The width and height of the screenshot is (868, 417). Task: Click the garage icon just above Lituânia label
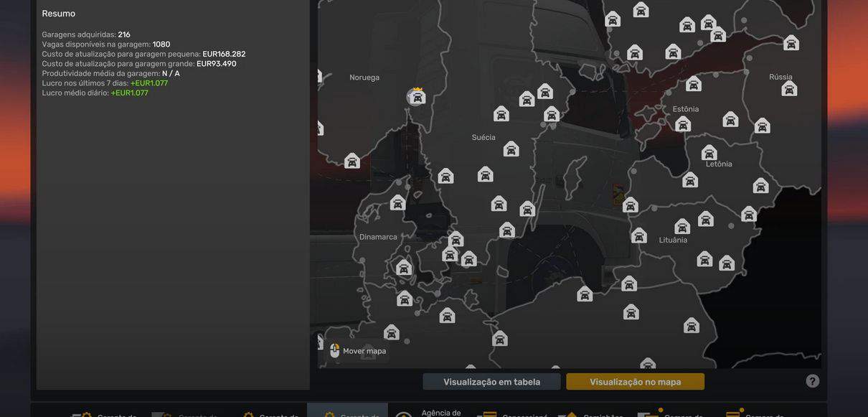pos(682,227)
